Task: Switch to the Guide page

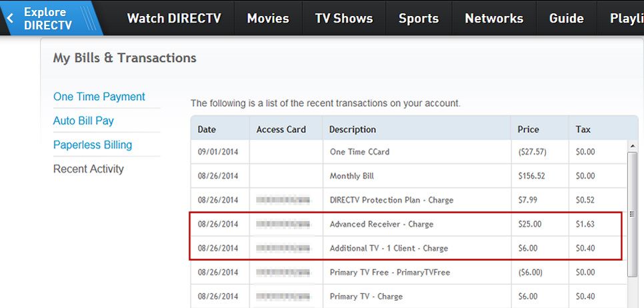Action: pos(566,19)
